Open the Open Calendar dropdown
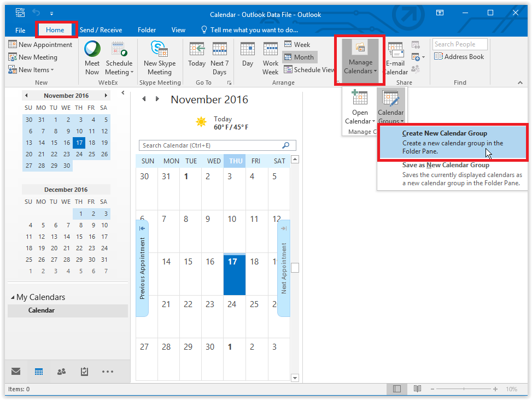This screenshot has width=532, height=400. (360, 108)
